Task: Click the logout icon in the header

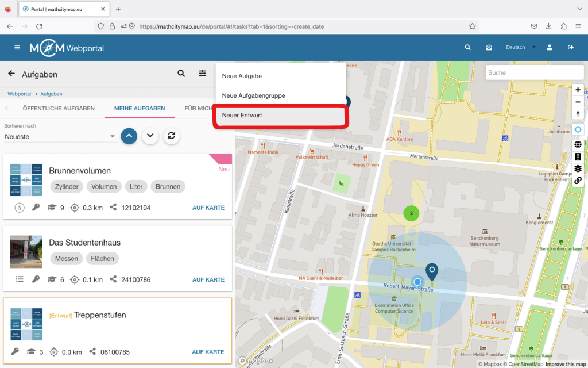Action: (x=570, y=48)
